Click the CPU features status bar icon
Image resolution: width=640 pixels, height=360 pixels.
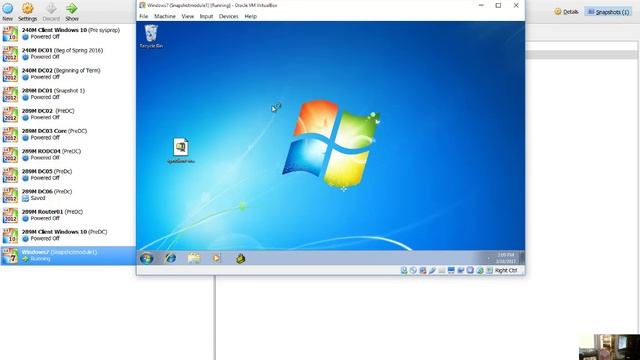coord(470,270)
